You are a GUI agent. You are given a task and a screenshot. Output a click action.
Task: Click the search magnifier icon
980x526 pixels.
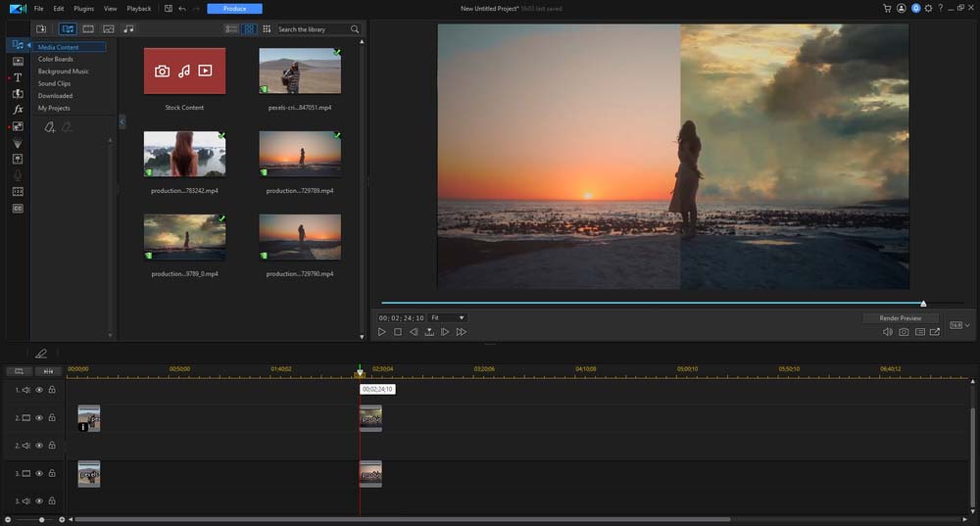tap(355, 29)
